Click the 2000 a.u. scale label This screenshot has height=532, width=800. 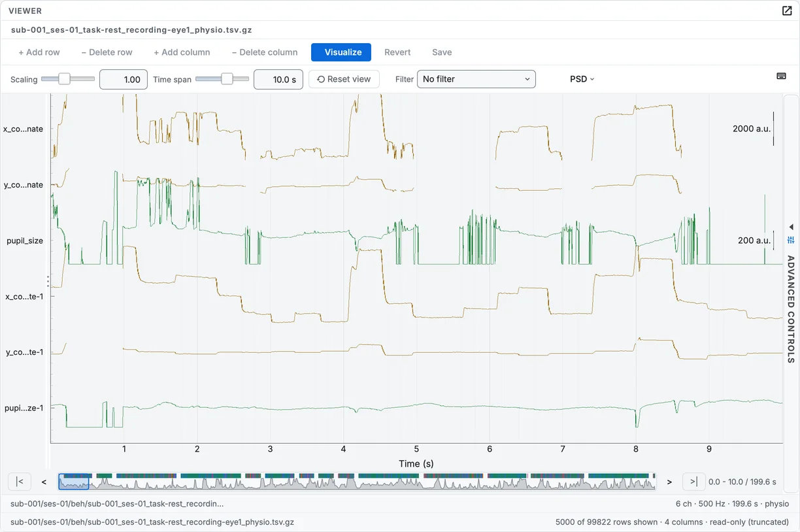(752, 129)
